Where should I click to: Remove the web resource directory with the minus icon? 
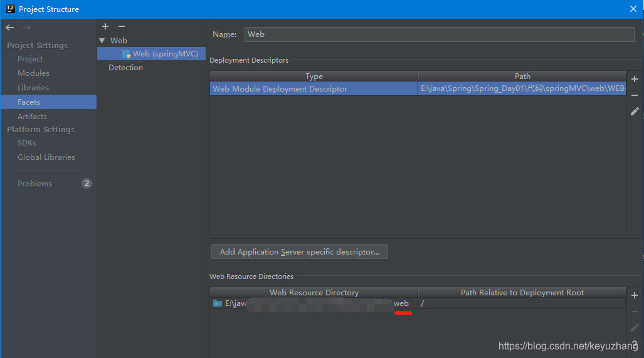(635, 312)
